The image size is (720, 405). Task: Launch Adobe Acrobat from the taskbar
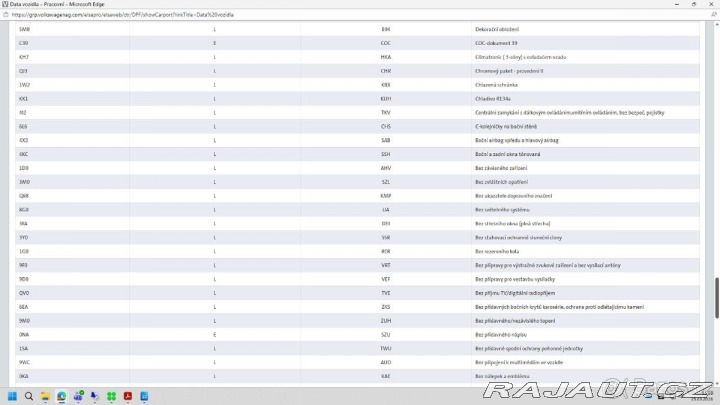coord(127,396)
